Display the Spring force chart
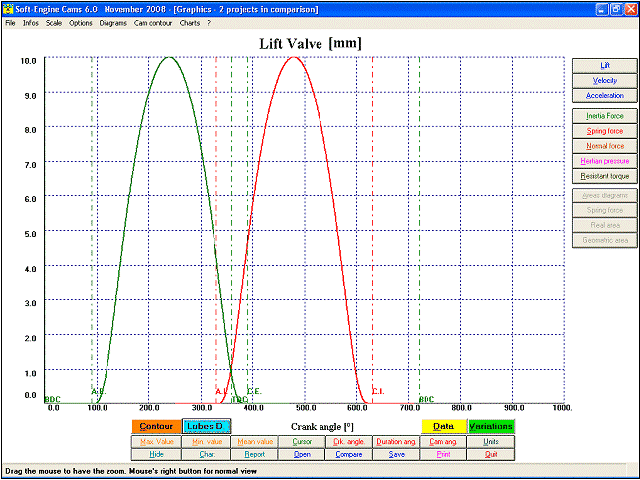 [x=605, y=131]
